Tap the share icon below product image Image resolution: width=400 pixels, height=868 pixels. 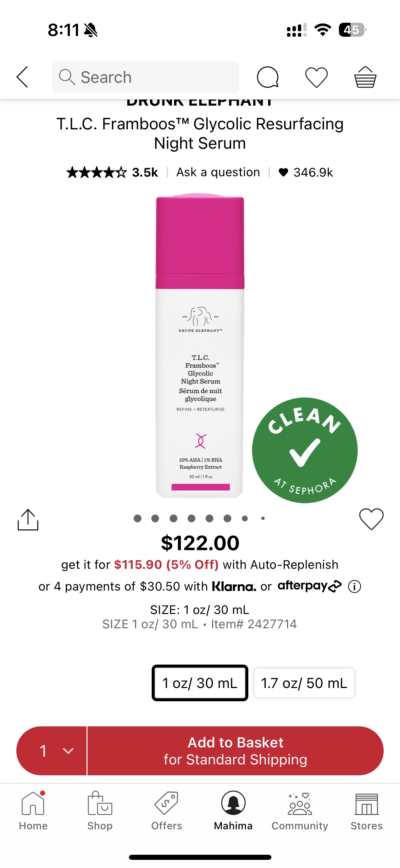28,520
